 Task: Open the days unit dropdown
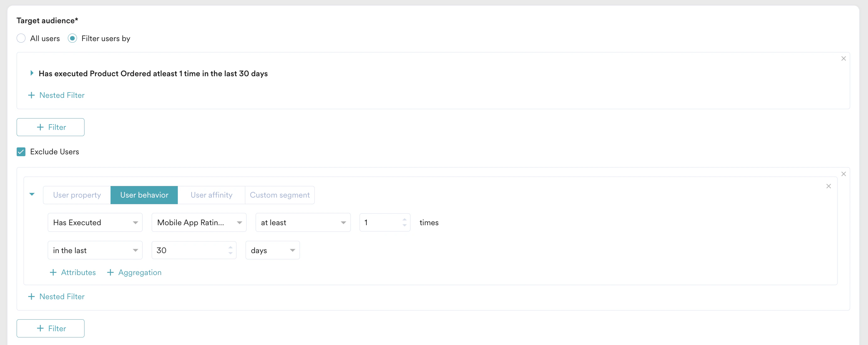click(x=272, y=250)
